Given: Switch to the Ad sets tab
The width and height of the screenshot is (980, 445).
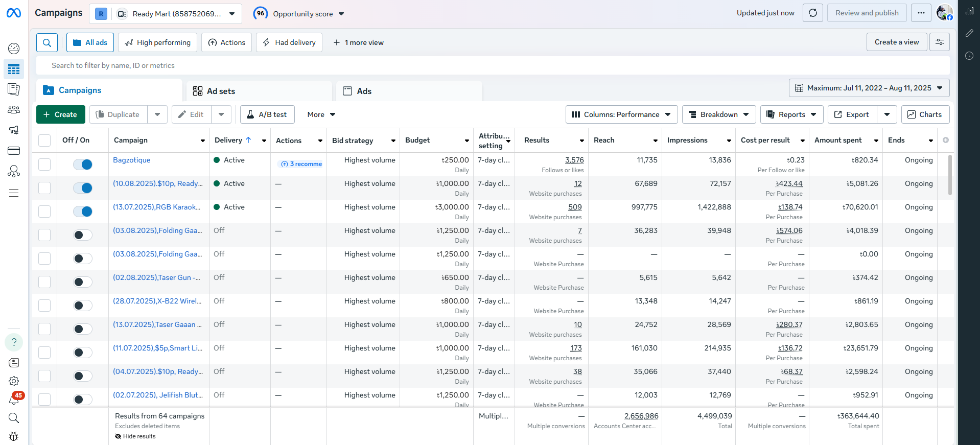Looking at the screenshot, I should (221, 91).
